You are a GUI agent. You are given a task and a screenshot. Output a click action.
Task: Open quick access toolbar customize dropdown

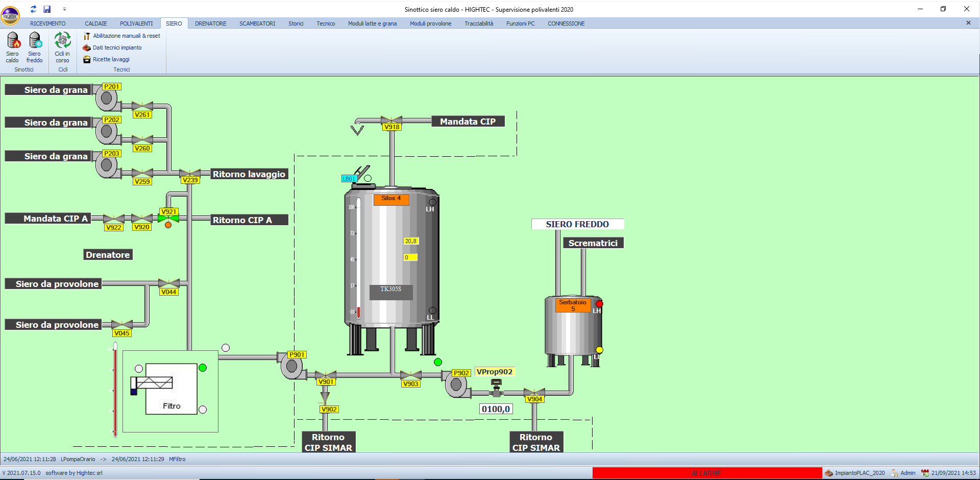click(x=64, y=9)
